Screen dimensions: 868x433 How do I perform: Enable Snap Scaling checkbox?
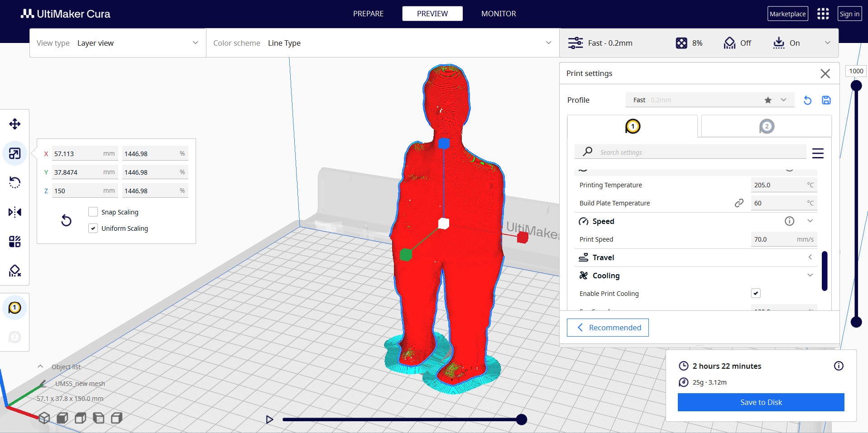click(93, 212)
